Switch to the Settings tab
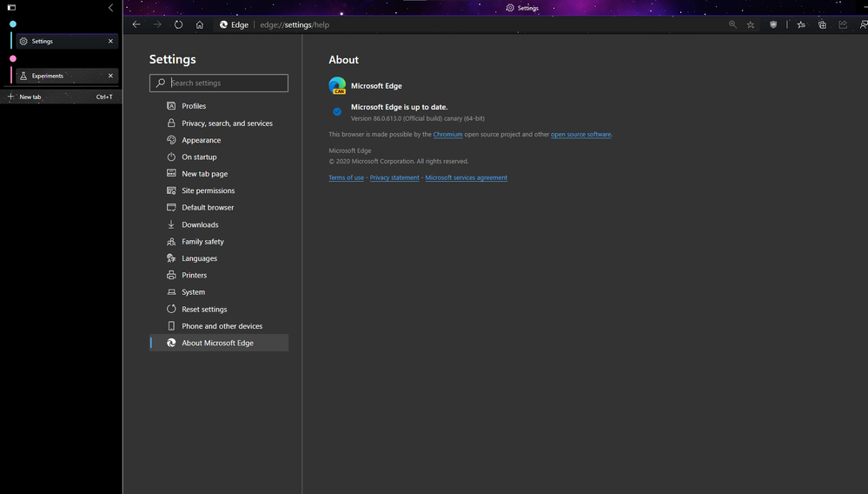 coord(66,41)
